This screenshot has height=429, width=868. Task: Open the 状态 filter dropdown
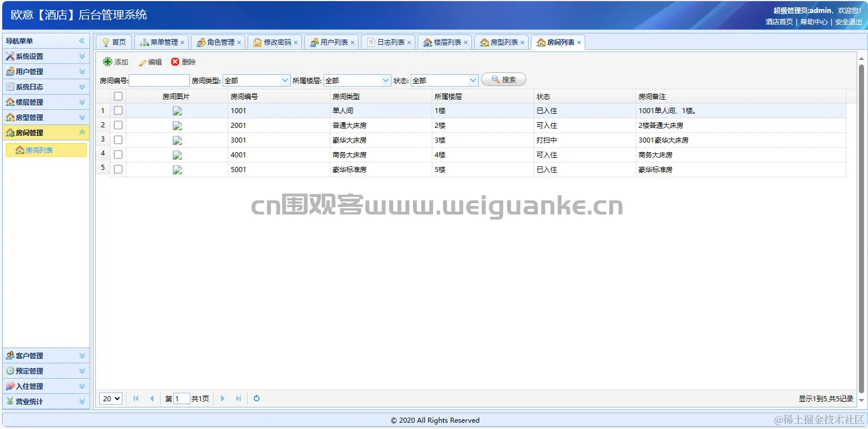(x=473, y=80)
